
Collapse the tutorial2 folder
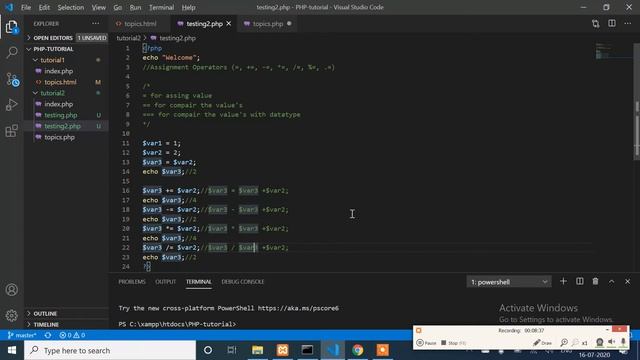(x=67, y=93)
